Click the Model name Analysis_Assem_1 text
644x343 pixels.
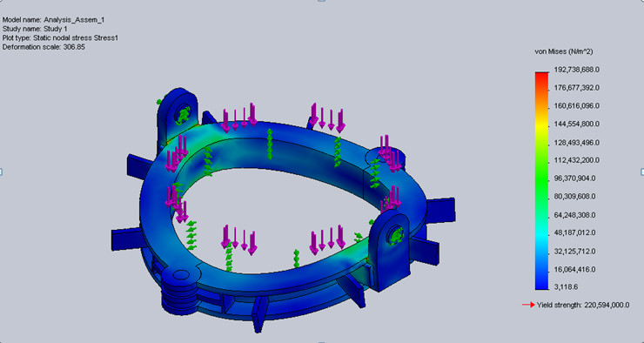click(53, 20)
